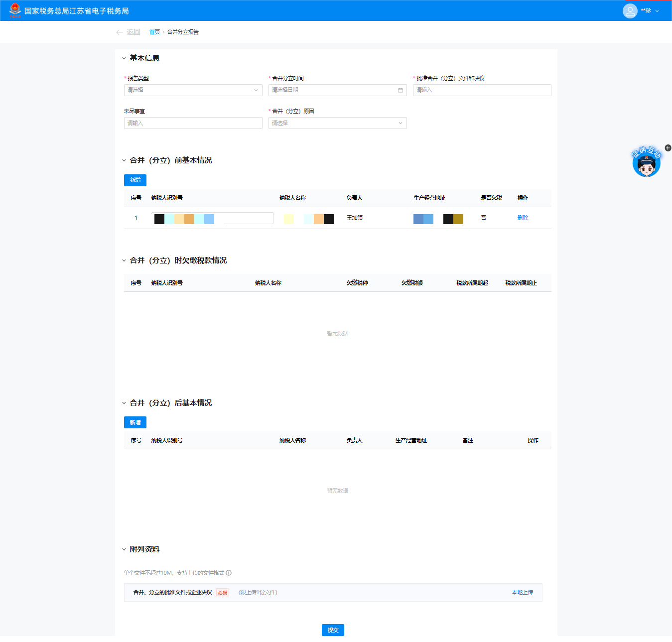672x642 pixels.
Task: Collapse the 合并（分立）前基本情况 section
Action: 124,160
